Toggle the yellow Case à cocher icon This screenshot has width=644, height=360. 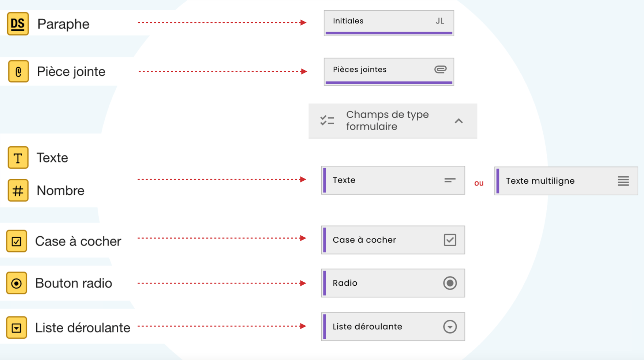[x=16, y=241]
